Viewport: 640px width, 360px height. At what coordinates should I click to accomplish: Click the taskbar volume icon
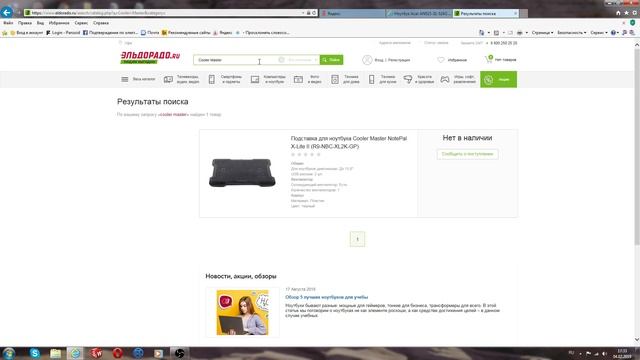tap(604, 353)
